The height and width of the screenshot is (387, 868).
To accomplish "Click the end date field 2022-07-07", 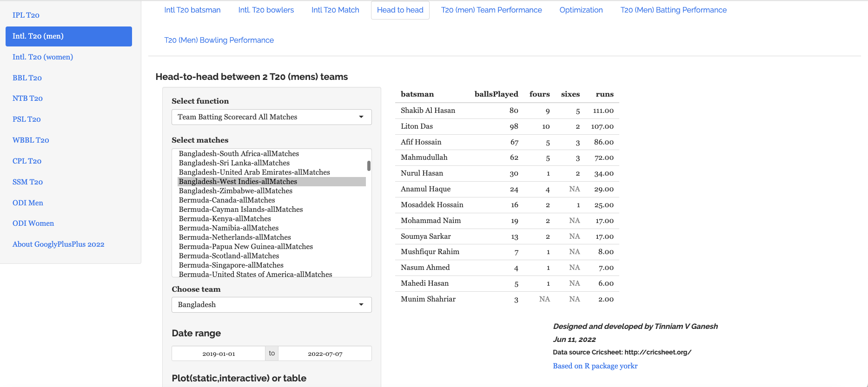I will 325,354.
